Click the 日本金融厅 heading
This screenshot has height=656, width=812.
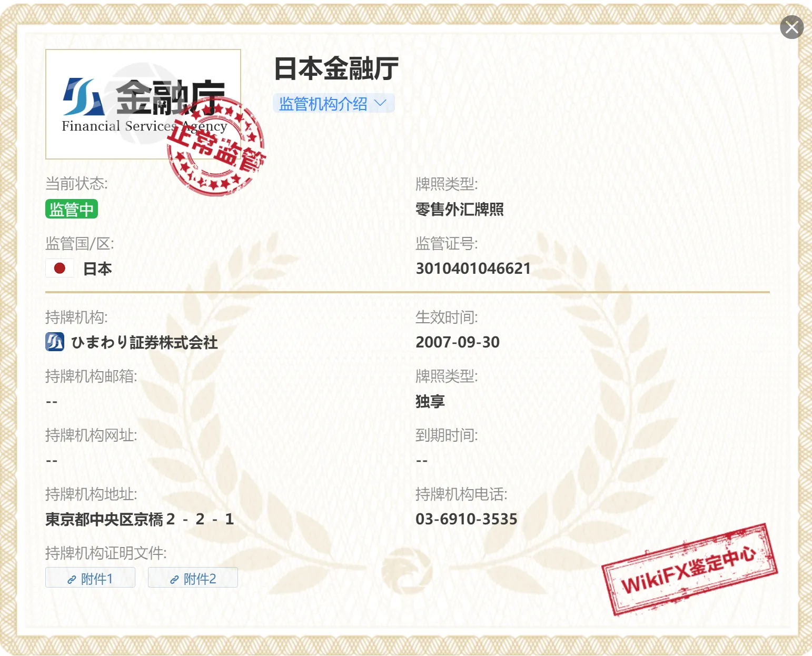[x=336, y=69]
